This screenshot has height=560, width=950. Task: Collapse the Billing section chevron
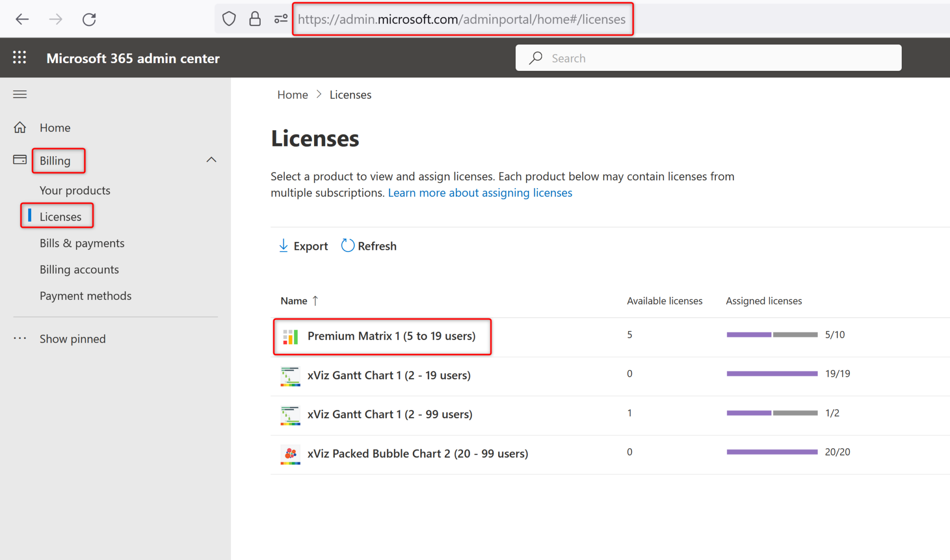click(x=212, y=159)
